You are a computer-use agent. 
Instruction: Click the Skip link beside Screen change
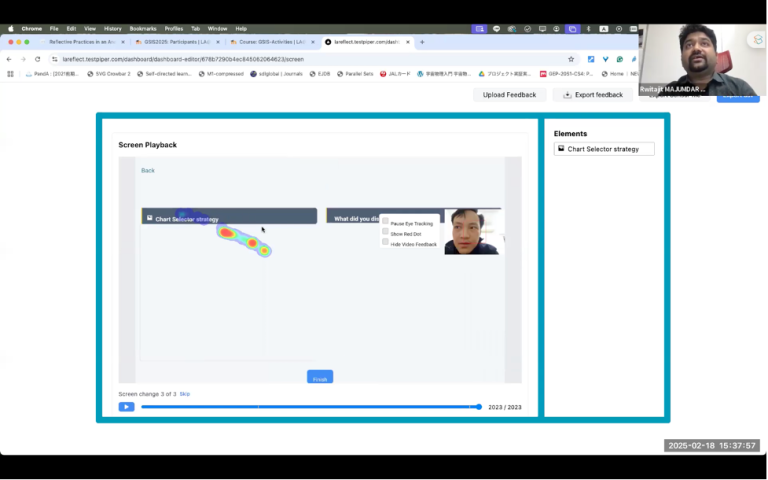point(184,394)
